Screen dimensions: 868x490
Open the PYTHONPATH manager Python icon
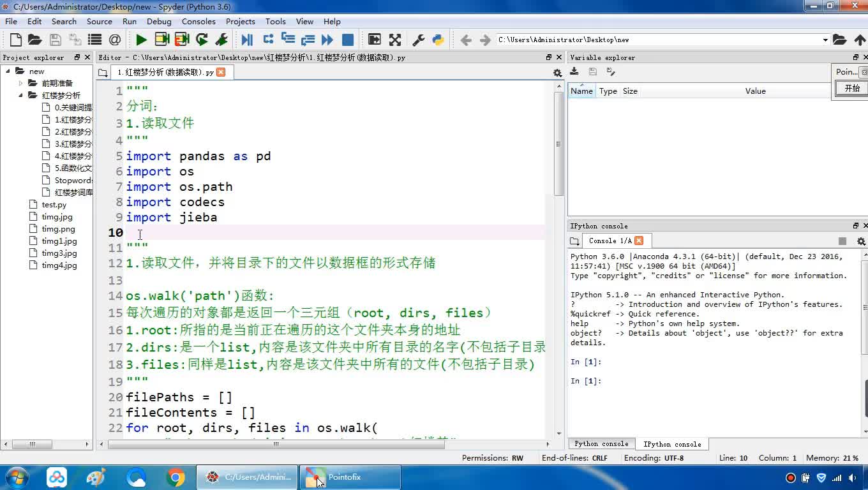(438, 40)
